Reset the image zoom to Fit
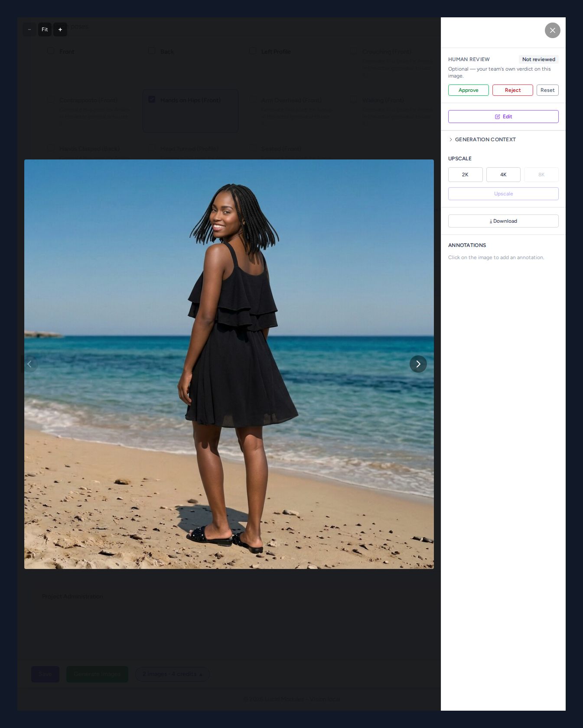583x728 pixels. point(45,29)
